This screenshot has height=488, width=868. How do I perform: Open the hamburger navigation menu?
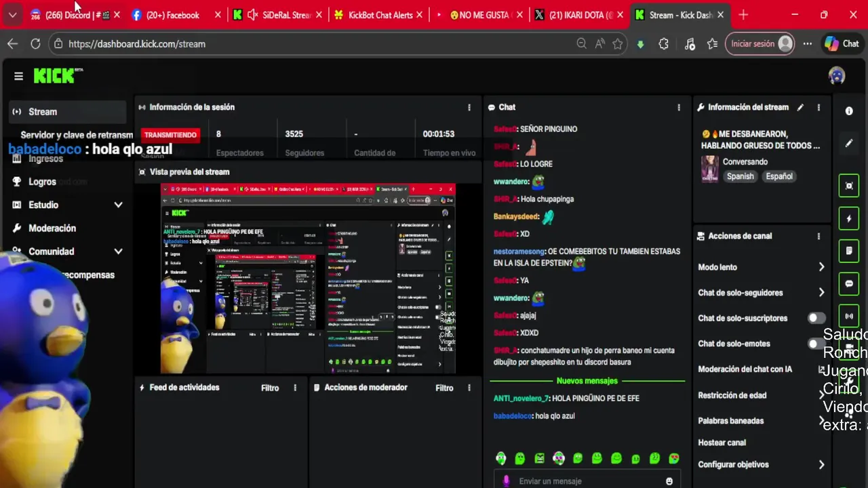18,76
